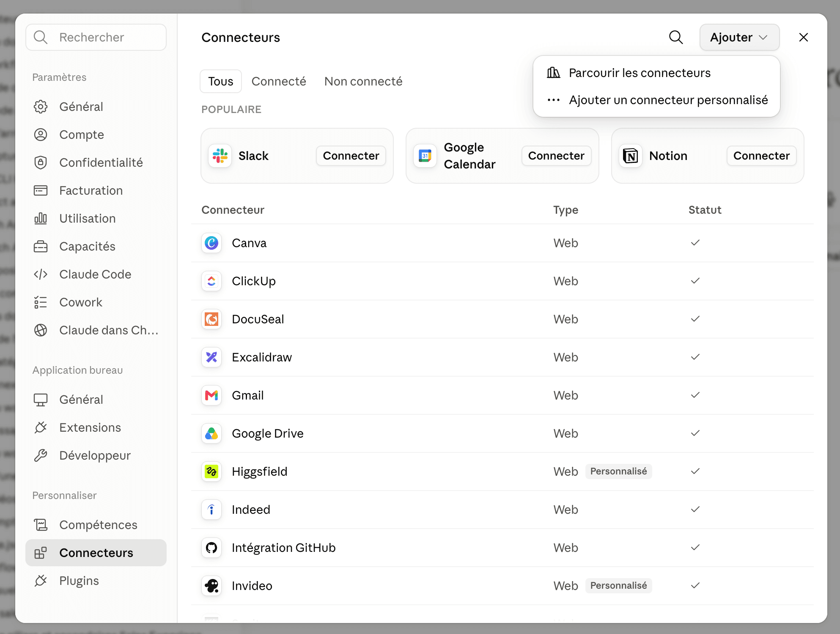Click the status checkmark for Indeed
This screenshot has height=634, width=840.
[695, 510]
